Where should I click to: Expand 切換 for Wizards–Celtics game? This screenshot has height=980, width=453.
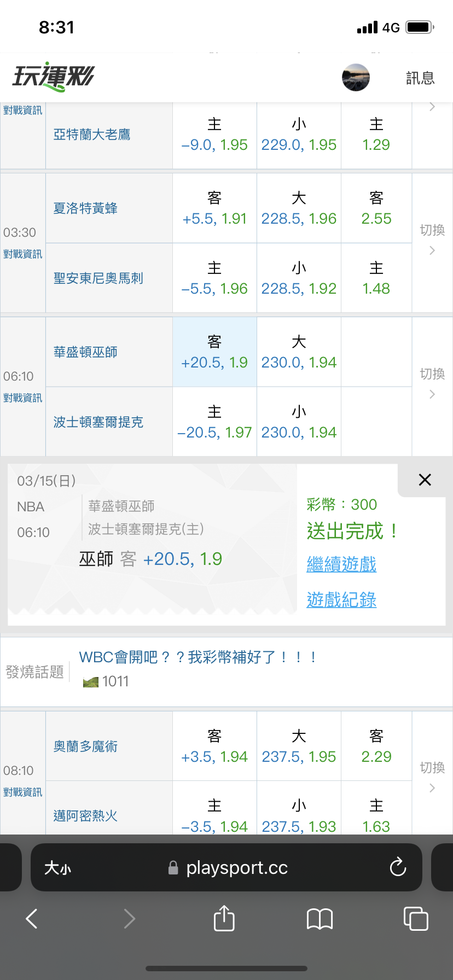point(432,383)
